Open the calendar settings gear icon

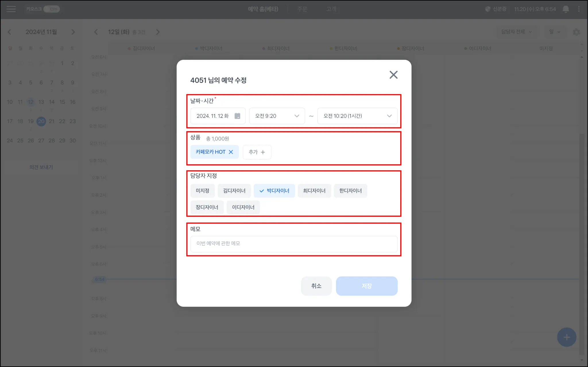point(576,32)
